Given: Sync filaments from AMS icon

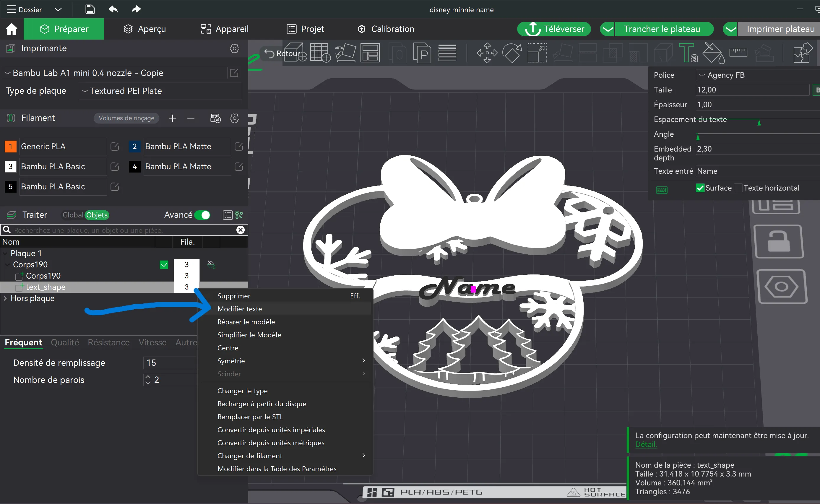Looking at the screenshot, I should (x=215, y=118).
